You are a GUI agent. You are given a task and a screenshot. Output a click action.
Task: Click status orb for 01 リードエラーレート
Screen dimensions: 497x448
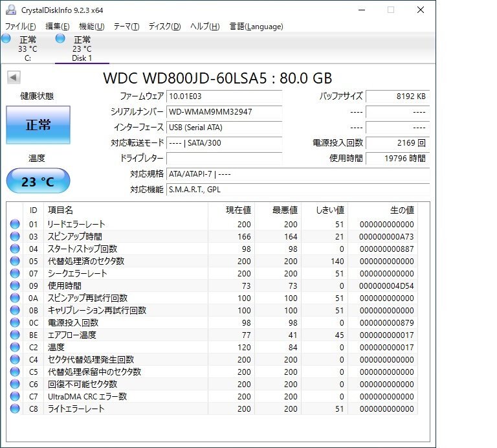click(15, 224)
